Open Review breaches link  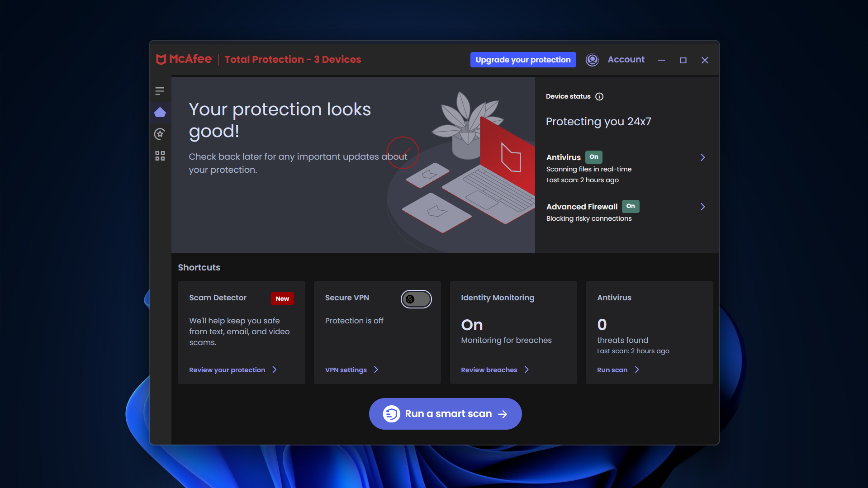tap(489, 370)
